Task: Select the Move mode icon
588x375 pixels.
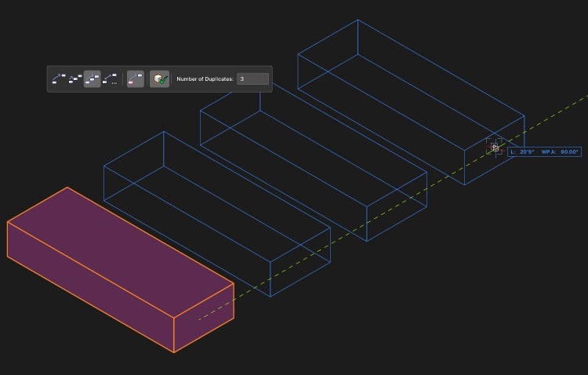Action: (x=58, y=78)
